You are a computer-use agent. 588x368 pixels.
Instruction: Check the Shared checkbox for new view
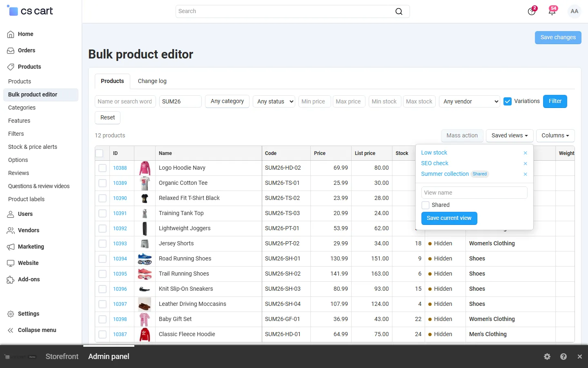(x=425, y=205)
